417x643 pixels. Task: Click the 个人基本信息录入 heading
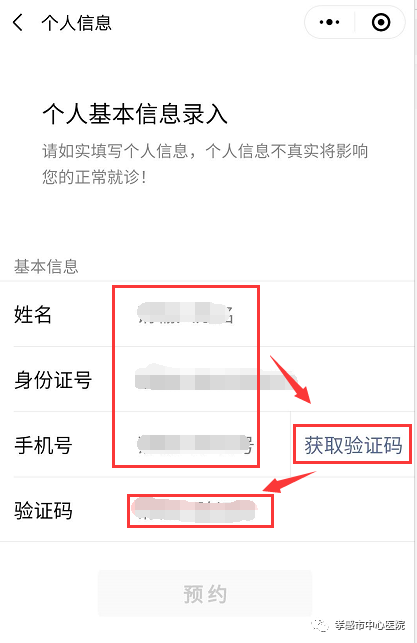tap(135, 114)
